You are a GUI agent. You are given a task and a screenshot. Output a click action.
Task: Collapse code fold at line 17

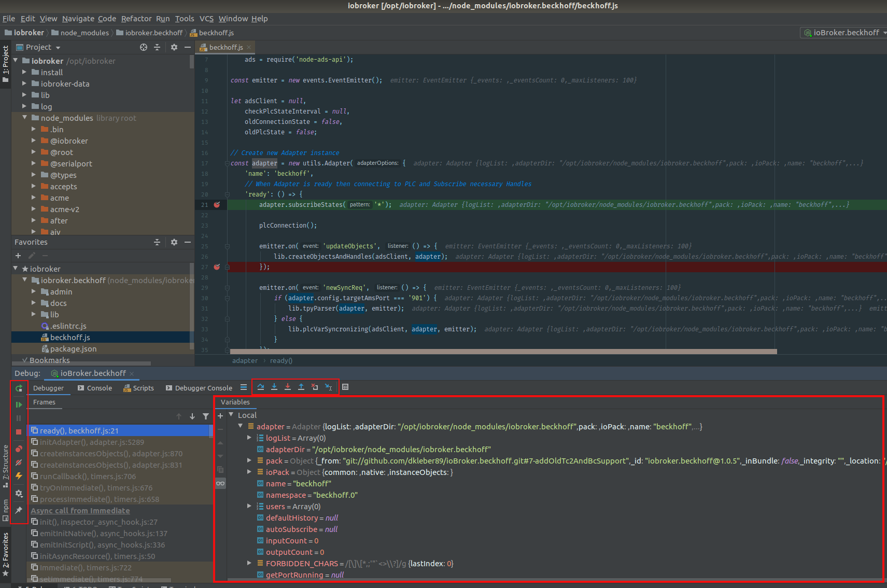point(227,163)
